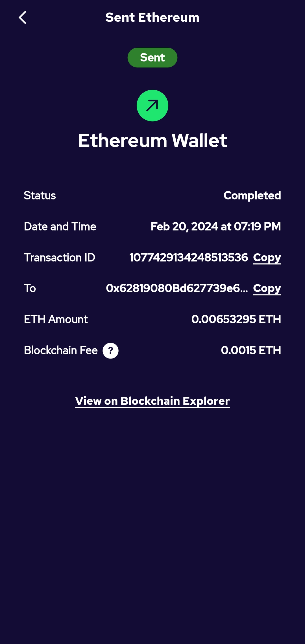Tap the Ethereum Wallet heading

[152, 140]
